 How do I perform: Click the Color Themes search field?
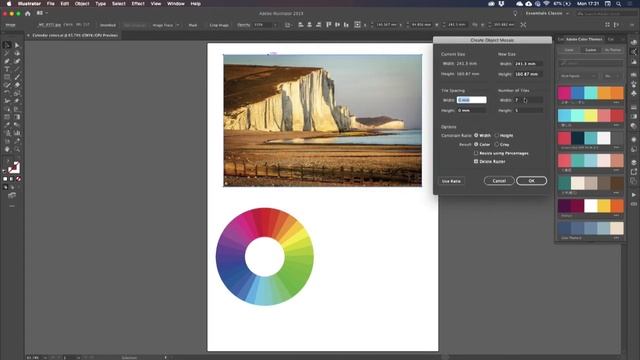click(x=591, y=63)
